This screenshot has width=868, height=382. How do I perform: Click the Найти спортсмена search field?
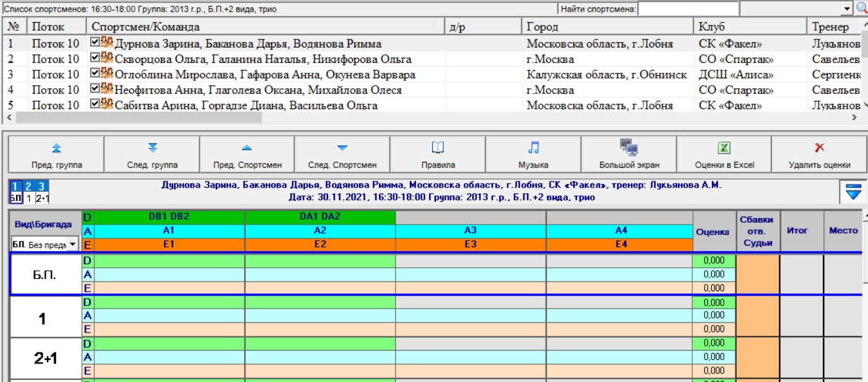688,9
